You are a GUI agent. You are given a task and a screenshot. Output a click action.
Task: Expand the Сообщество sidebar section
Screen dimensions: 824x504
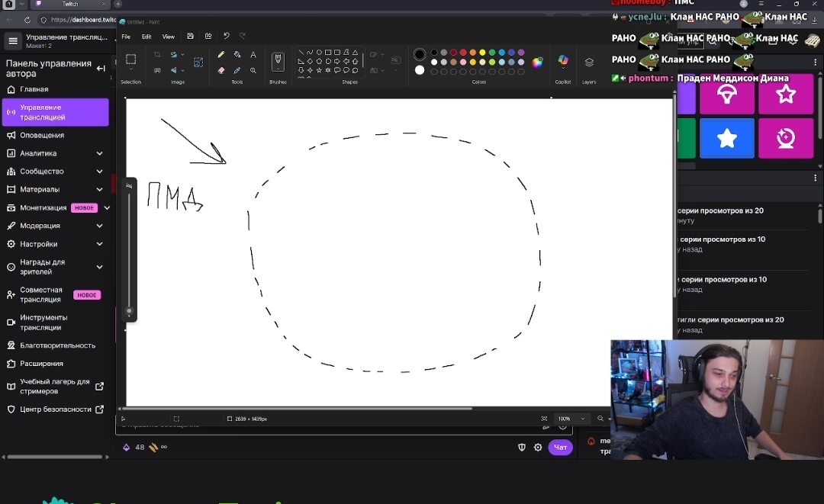(100, 171)
